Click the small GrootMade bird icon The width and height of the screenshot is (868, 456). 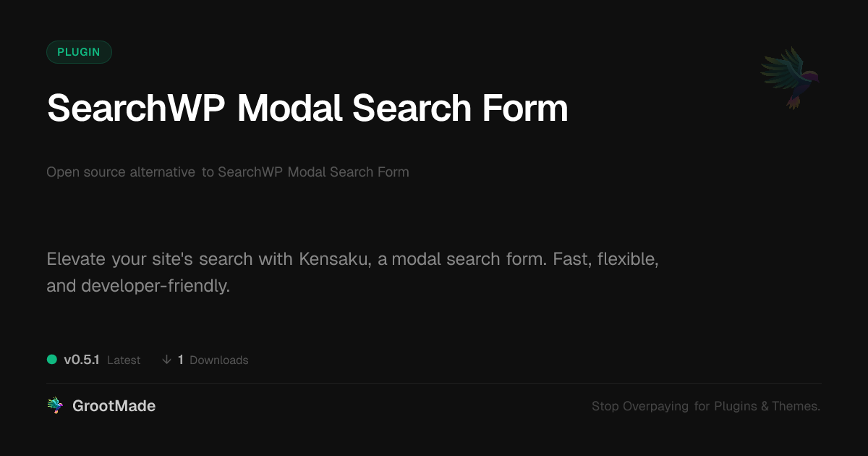[x=55, y=406]
